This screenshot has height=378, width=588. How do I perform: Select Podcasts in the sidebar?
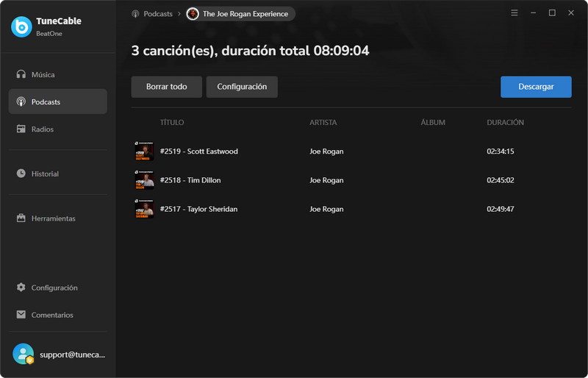58,101
